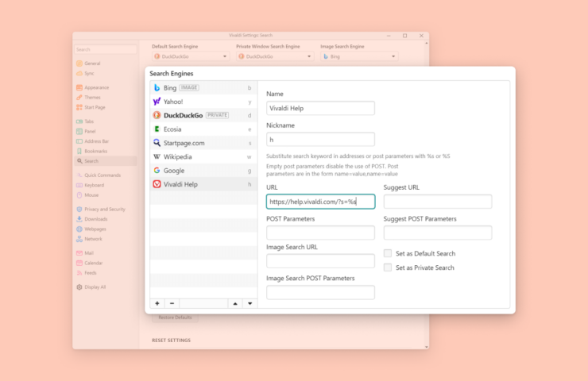The image size is (588, 381).
Task: Click the Restore Defaults button
Action: tap(175, 317)
